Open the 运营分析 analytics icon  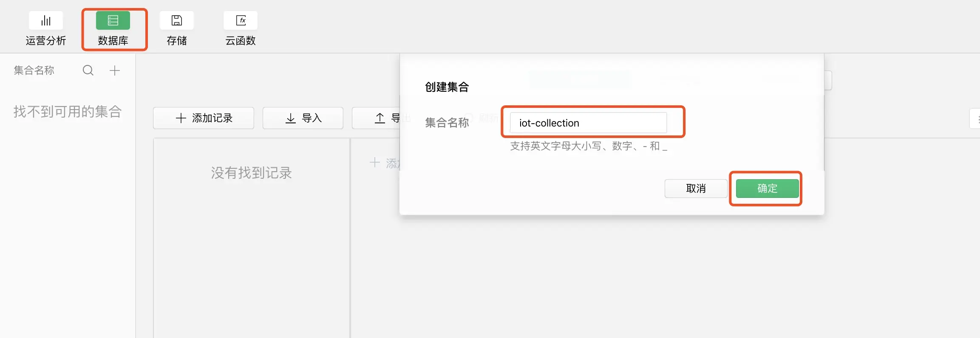point(46,20)
